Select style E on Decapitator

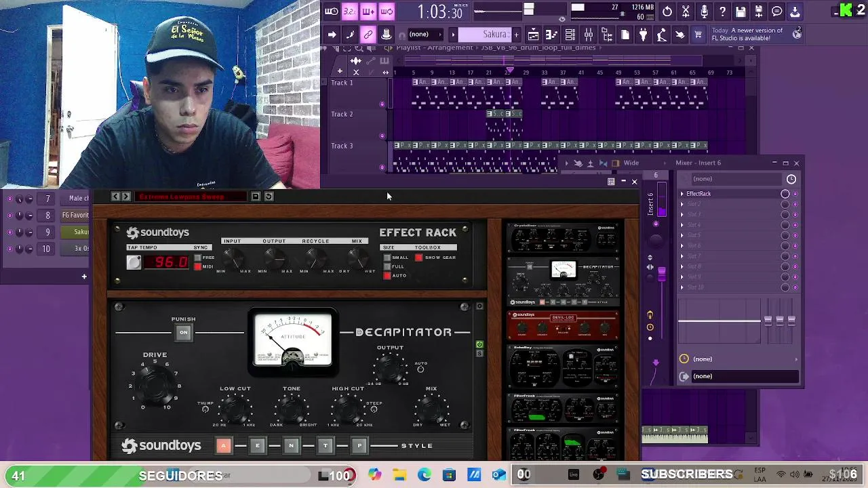(257, 445)
